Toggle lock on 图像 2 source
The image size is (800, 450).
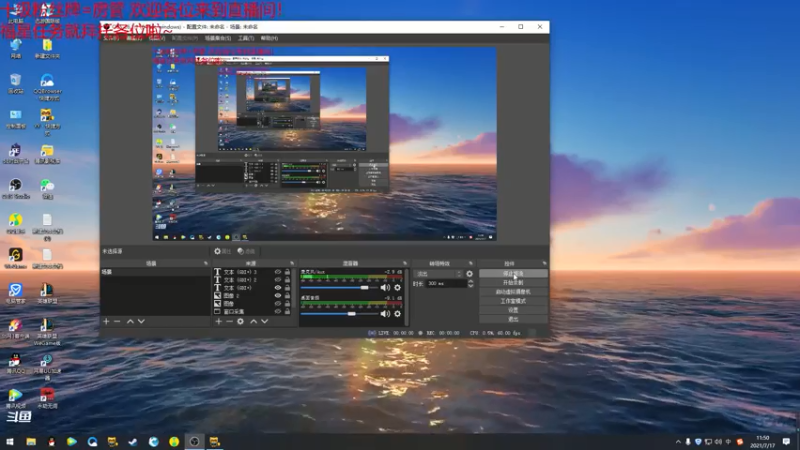[287, 295]
